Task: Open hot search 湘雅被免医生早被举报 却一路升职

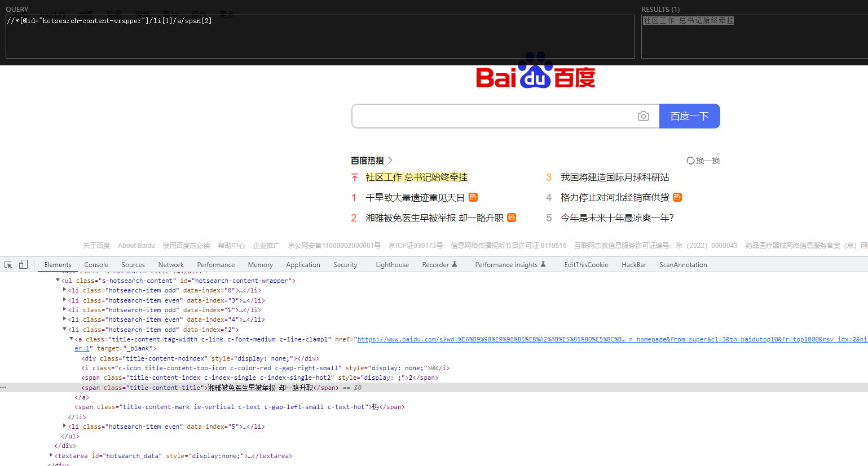Action: click(x=434, y=218)
